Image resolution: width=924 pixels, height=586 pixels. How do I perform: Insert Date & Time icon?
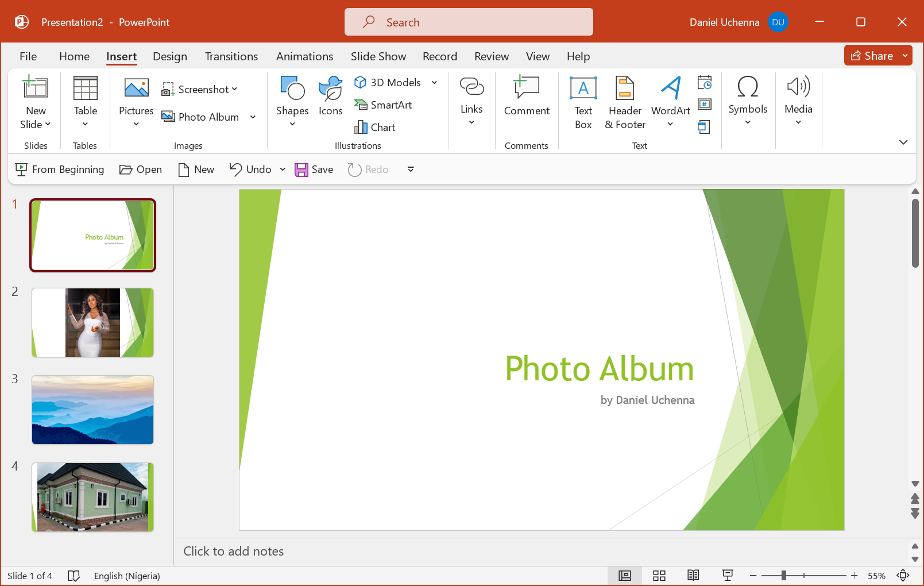pyautogui.click(x=705, y=83)
